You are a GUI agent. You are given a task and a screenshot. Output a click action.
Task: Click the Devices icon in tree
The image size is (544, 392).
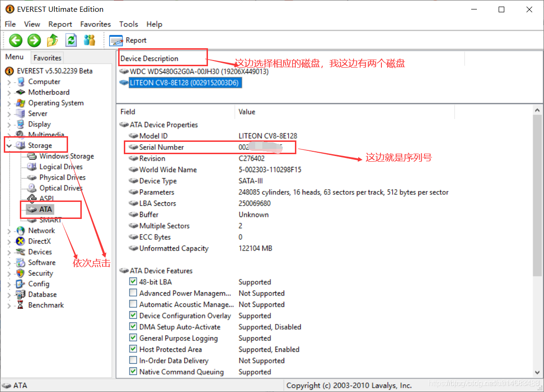(21, 252)
